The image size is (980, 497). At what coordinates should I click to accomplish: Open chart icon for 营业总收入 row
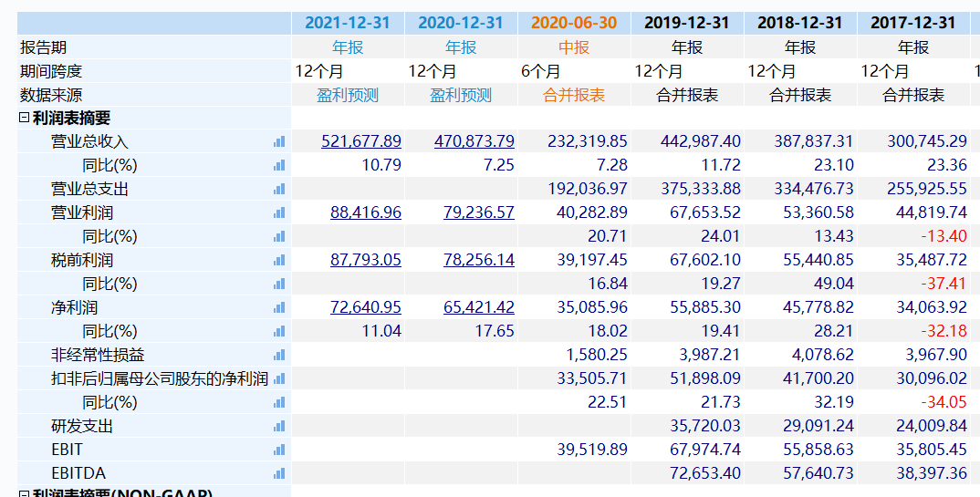279,141
